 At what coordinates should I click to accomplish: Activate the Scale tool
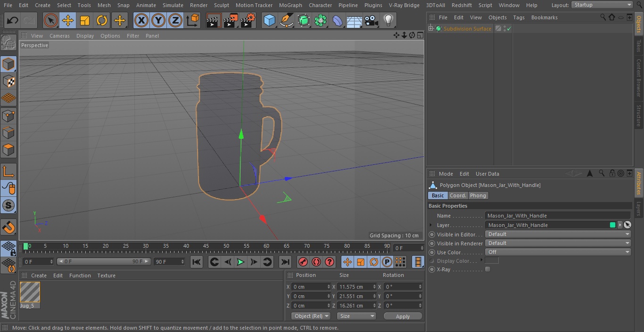tap(85, 21)
